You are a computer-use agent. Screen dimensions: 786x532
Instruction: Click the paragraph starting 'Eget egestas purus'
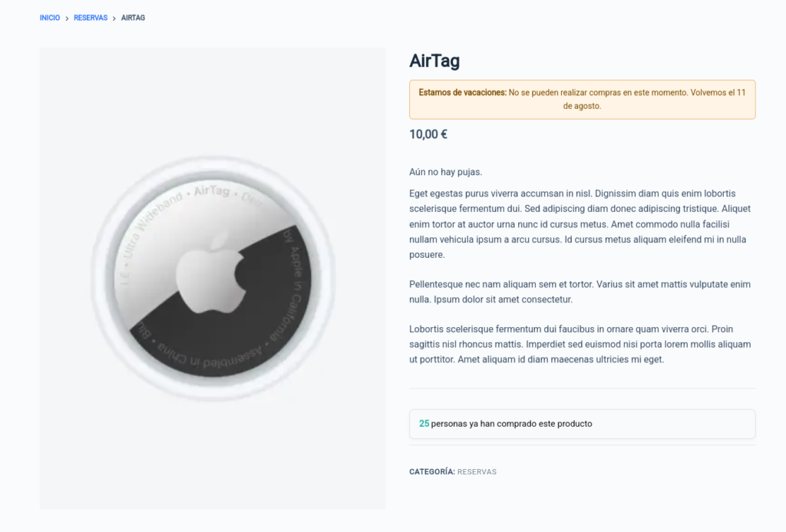point(582,224)
